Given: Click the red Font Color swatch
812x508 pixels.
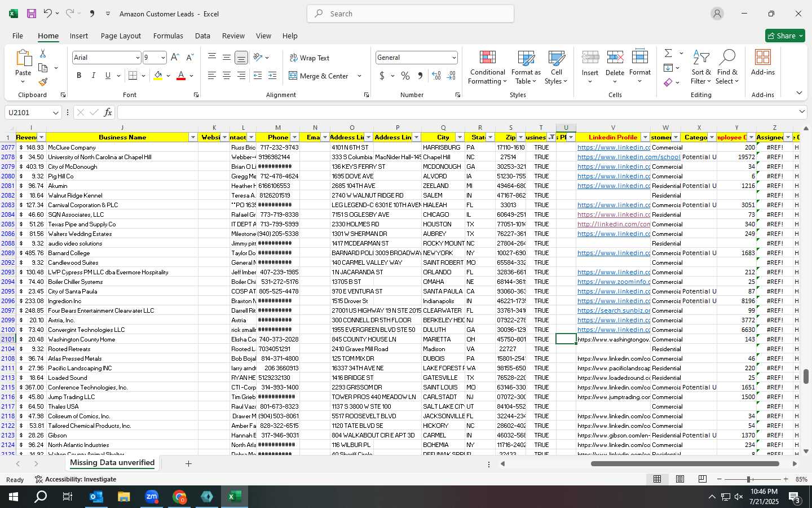Looking at the screenshot, I should [x=181, y=76].
